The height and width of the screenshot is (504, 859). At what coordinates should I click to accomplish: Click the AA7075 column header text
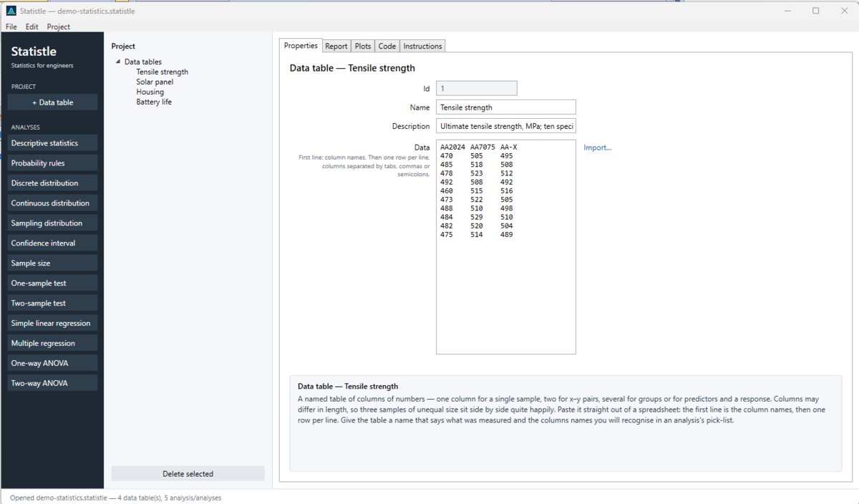[x=483, y=147]
